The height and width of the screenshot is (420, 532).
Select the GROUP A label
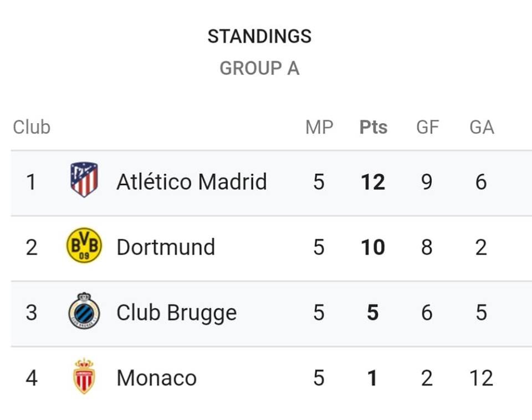[259, 68]
